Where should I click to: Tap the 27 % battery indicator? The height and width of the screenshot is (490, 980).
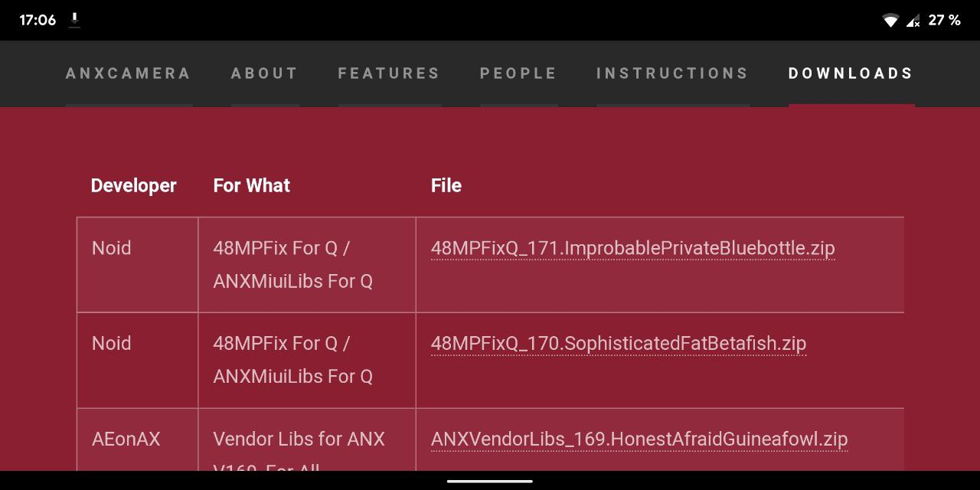(944, 21)
